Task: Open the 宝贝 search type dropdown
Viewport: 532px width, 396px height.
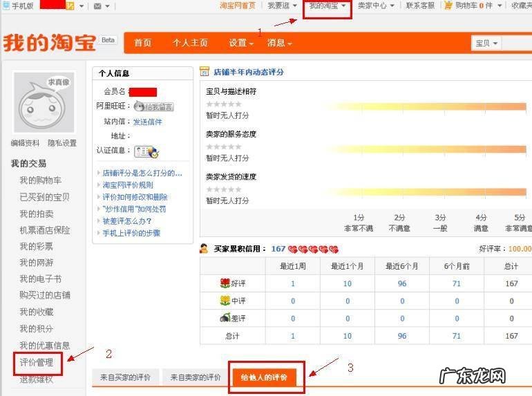Action: pyautogui.click(x=486, y=44)
